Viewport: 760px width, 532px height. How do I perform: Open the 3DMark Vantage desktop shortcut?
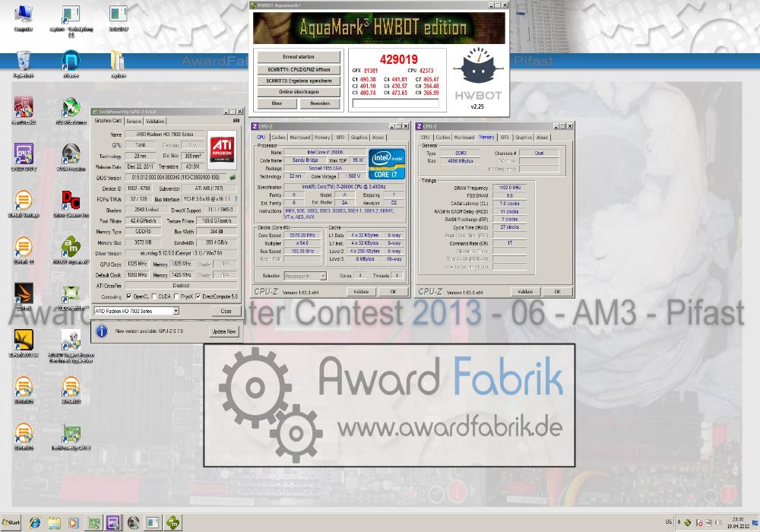point(24,204)
